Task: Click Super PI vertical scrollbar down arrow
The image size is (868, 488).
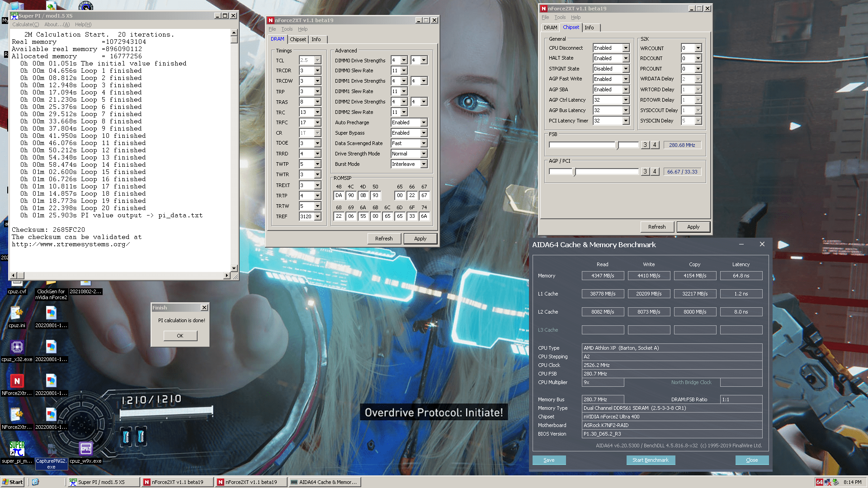Action: [234, 268]
